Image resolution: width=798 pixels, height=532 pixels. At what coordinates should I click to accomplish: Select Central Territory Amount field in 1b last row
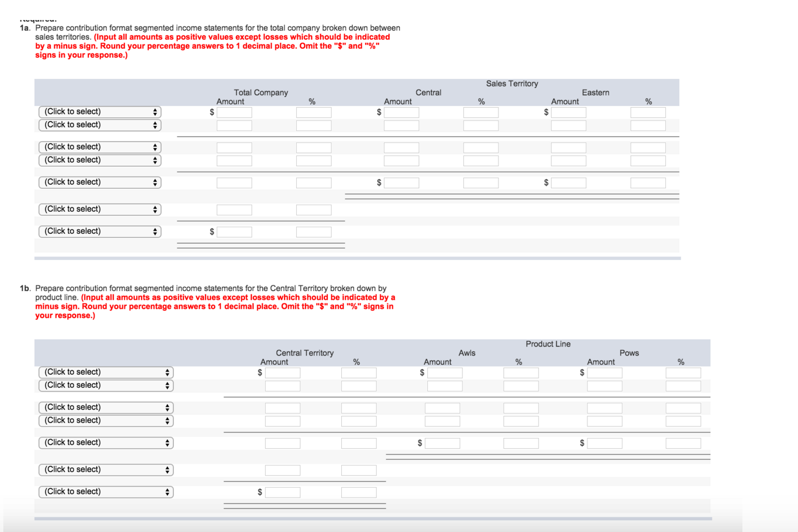282,493
